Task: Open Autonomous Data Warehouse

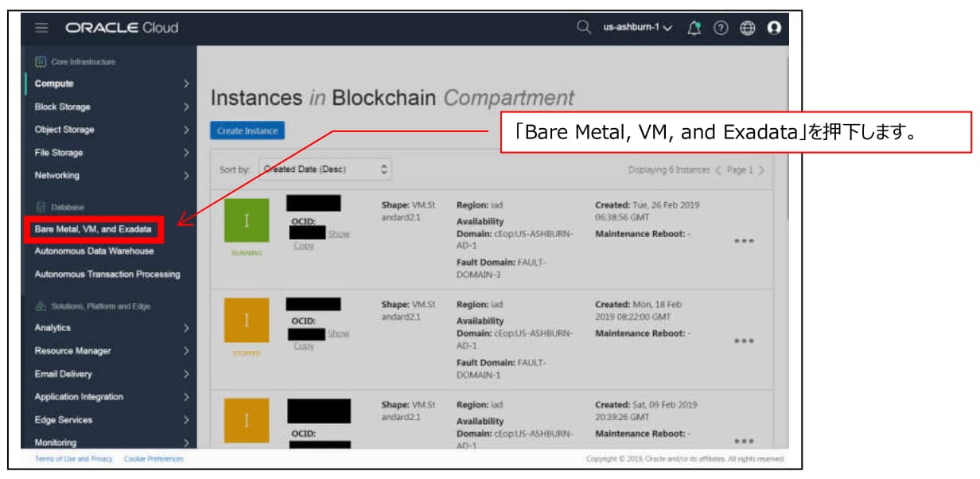Action: click(x=94, y=251)
